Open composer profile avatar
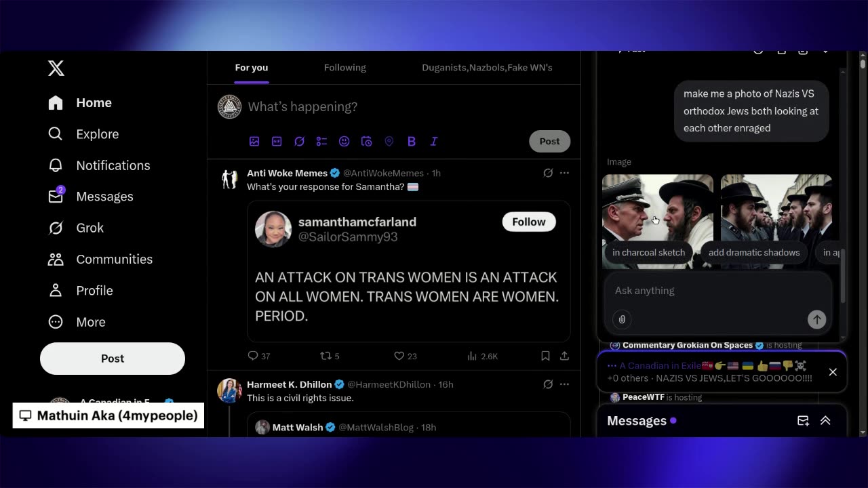Image resolution: width=868 pixels, height=488 pixels. [x=229, y=106]
